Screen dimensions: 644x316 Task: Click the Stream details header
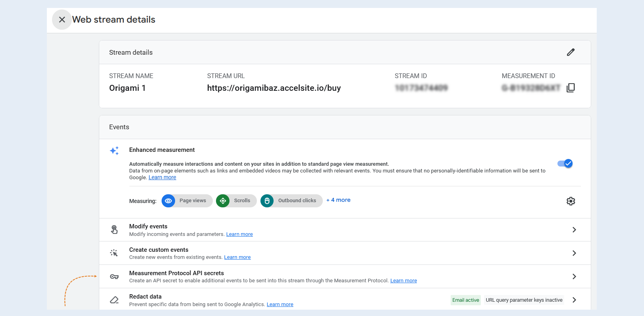pyautogui.click(x=131, y=52)
